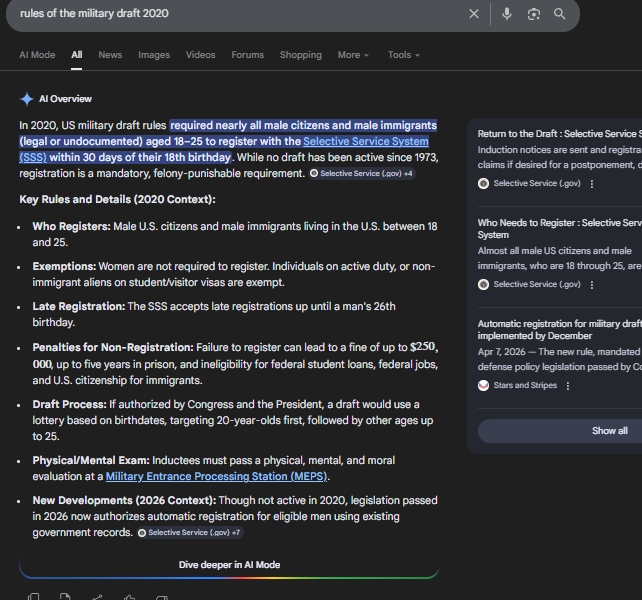This screenshot has height=600, width=642.
Task: Click the AI Overview heading text
Action: (65, 99)
